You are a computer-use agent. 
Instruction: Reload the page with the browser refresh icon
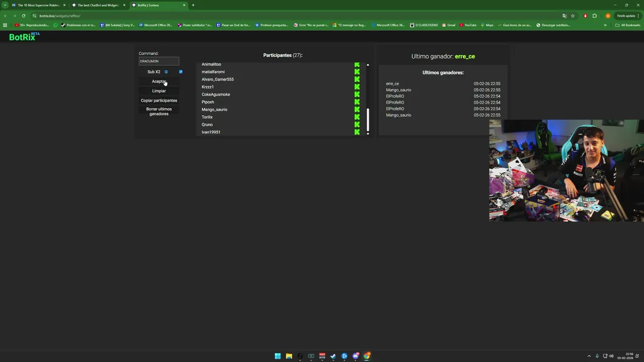point(24,16)
